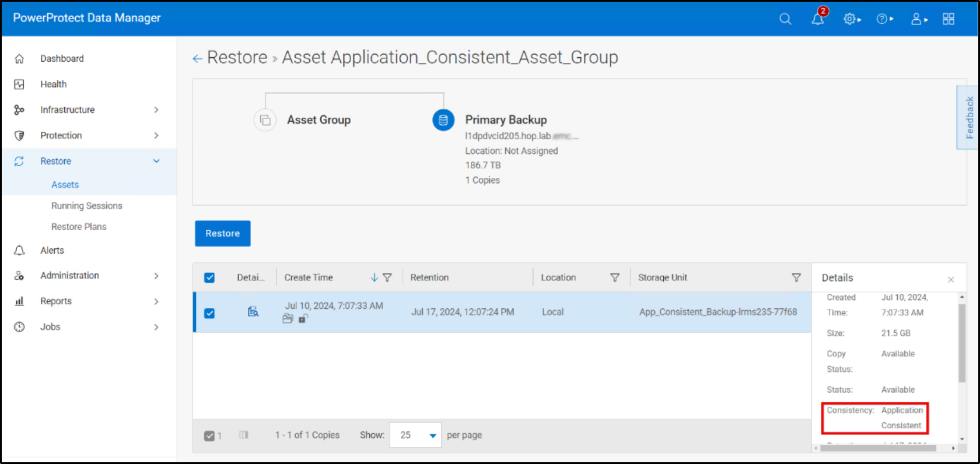
Task: Open the user account menu
Action: click(919, 19)
